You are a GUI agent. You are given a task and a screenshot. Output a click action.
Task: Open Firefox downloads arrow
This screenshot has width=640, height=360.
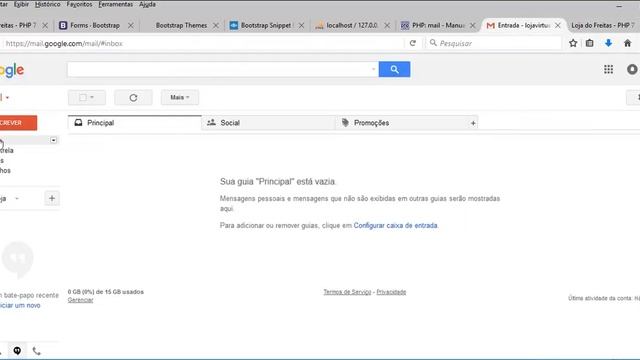(608, 43)
